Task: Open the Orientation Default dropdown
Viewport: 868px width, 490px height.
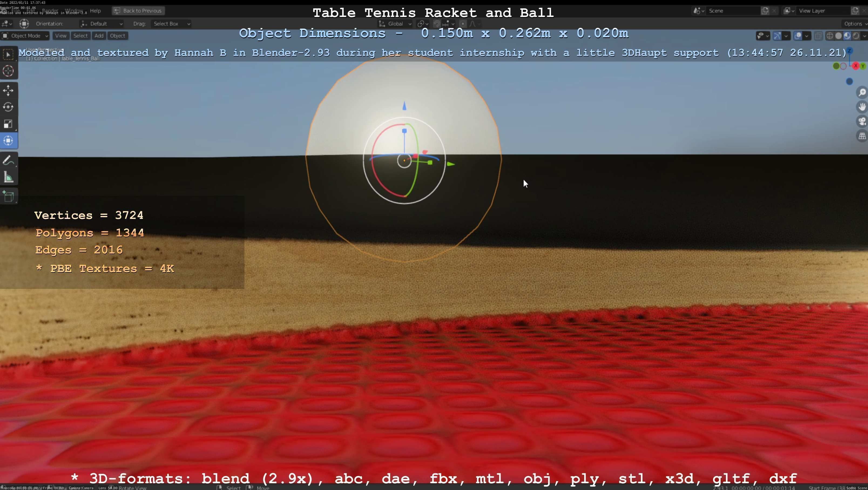Action: [102, 23]
